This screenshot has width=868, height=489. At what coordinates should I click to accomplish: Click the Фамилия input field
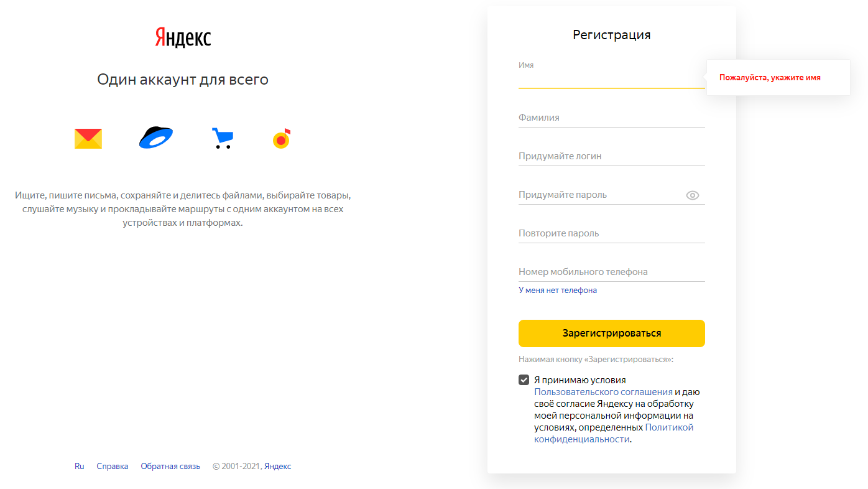(x=612, y=118)
